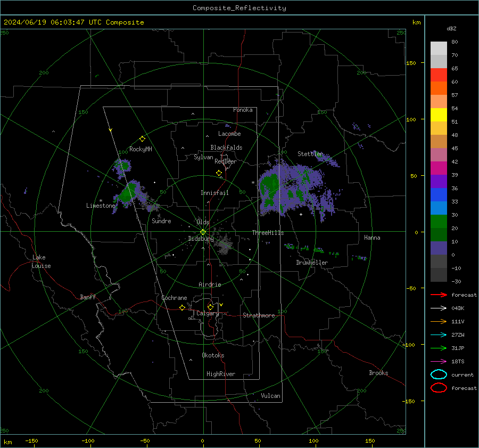
Task: Click the 'RockyMH' label
Action: (x=141, y=149)
